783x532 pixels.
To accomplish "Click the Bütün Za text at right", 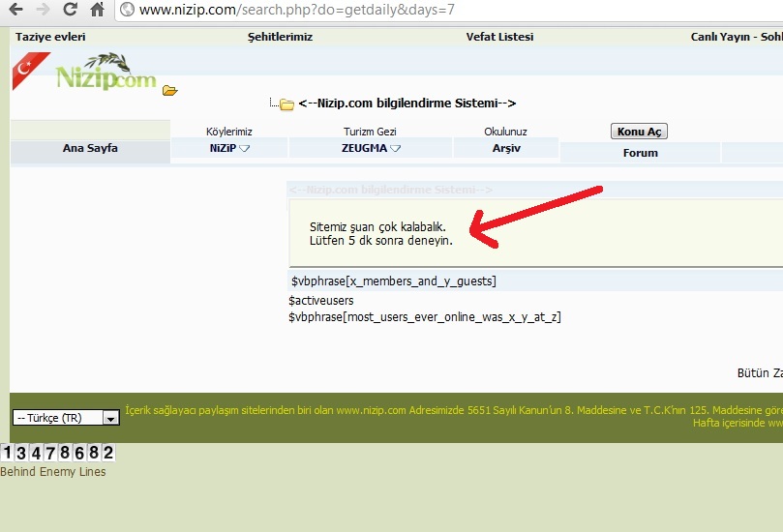I will click(760, 373).
